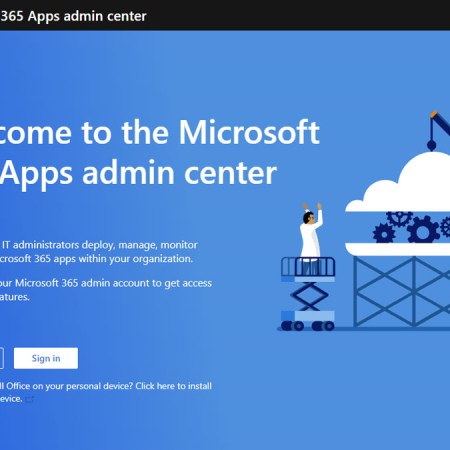Click the "365 Apps admin center" header title
Viewport: 450px width, 450px height.
tap(73, 16)
